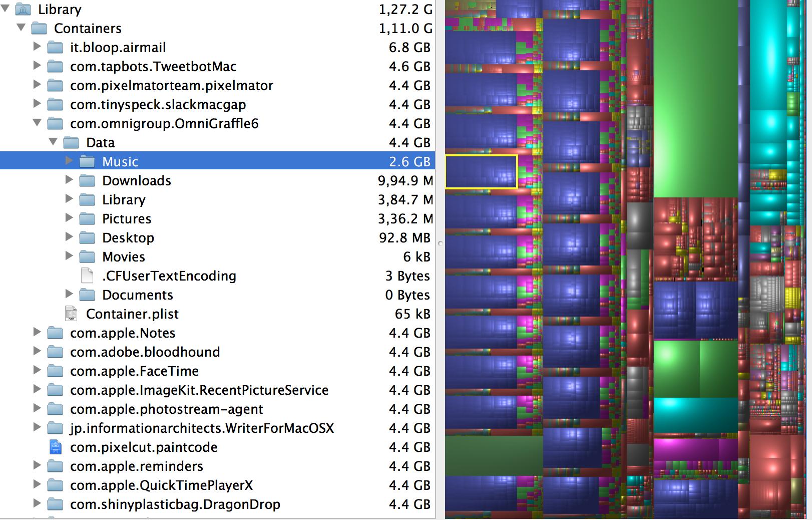Select the Downloads folder icon

(x=87, y=181)
